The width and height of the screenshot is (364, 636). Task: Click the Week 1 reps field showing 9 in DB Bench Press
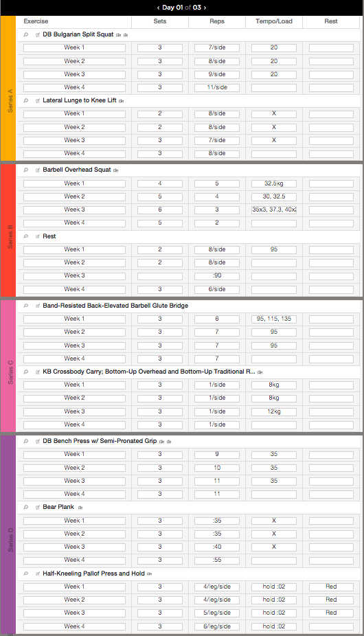[x=217, y=454]
